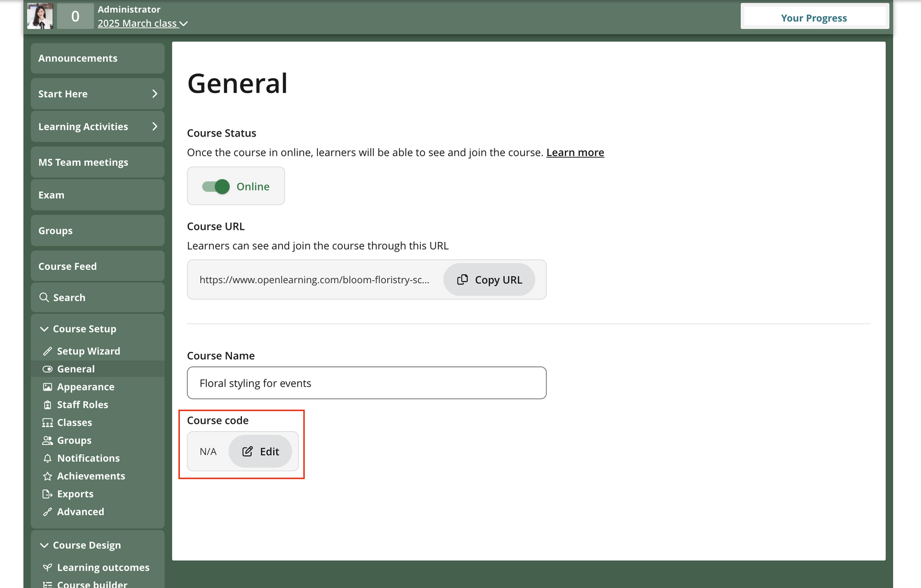This screenshot has width=921, height=588.
Task: Click the Achievements star icon
Action: [48, 476]
